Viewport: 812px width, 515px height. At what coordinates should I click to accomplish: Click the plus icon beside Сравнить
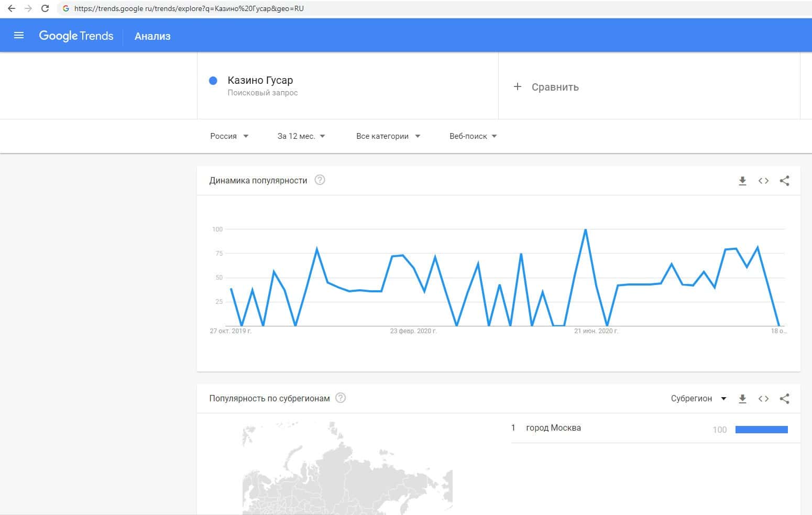[x=518, y=86]
